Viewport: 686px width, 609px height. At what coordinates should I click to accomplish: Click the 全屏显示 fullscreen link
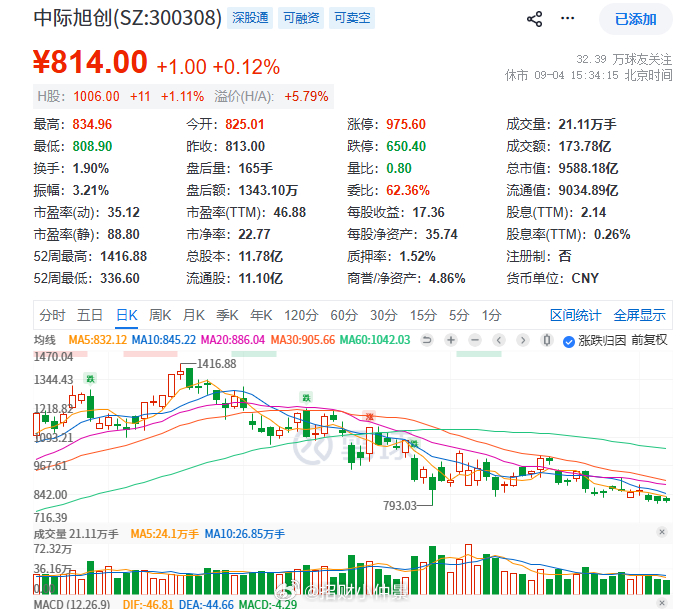[639, 315]
